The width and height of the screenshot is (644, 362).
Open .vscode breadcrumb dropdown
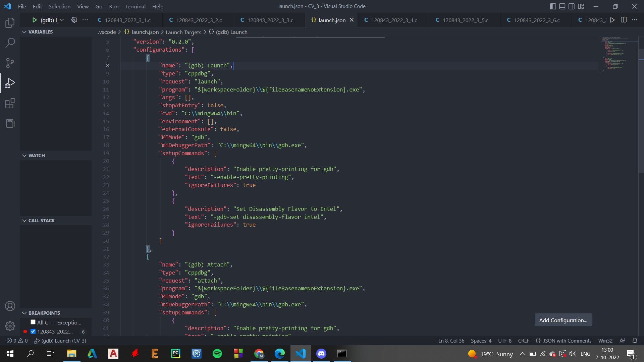107,32
